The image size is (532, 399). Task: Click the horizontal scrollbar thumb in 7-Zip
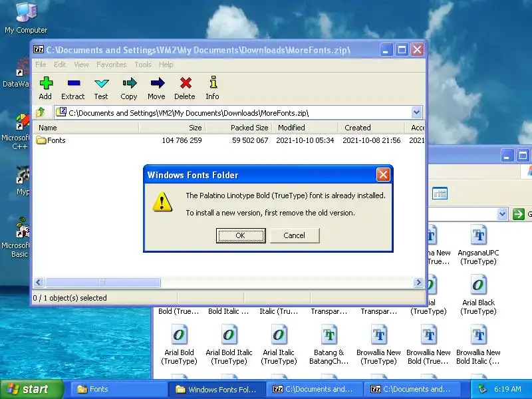pyautogui.click(x=102, y=282)
